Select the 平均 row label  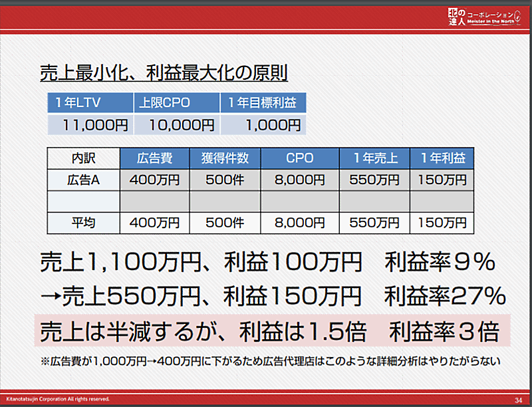tap(83, 223)
